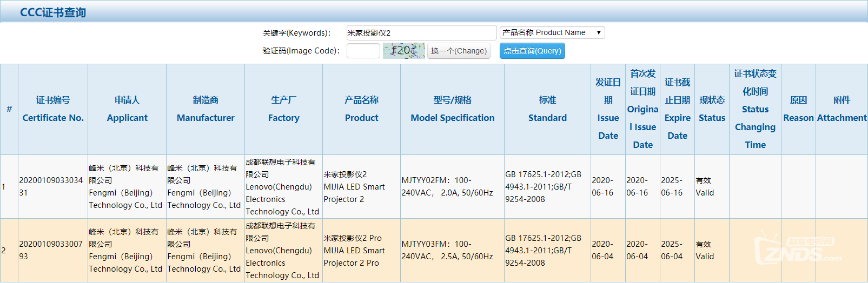Image resolution: width=868 pixels, height=283 pixels.
Task: Click product MIJIA LED Smart Projector 2 Pro
Action: point(354,251)
